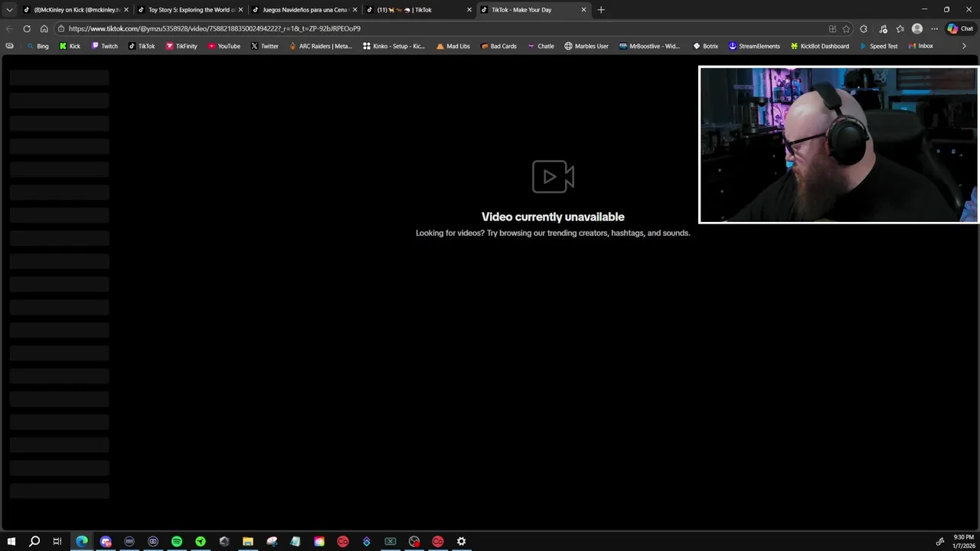Switch to the Juegos Navideños tab
980x551 pixels.
(304, 10)
